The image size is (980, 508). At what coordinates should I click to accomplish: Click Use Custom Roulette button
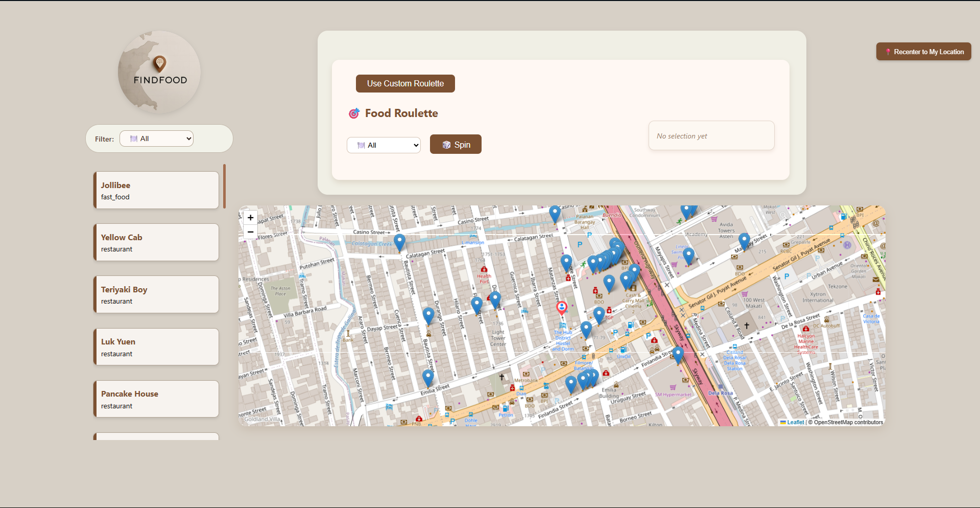click(x=405, y=83)
